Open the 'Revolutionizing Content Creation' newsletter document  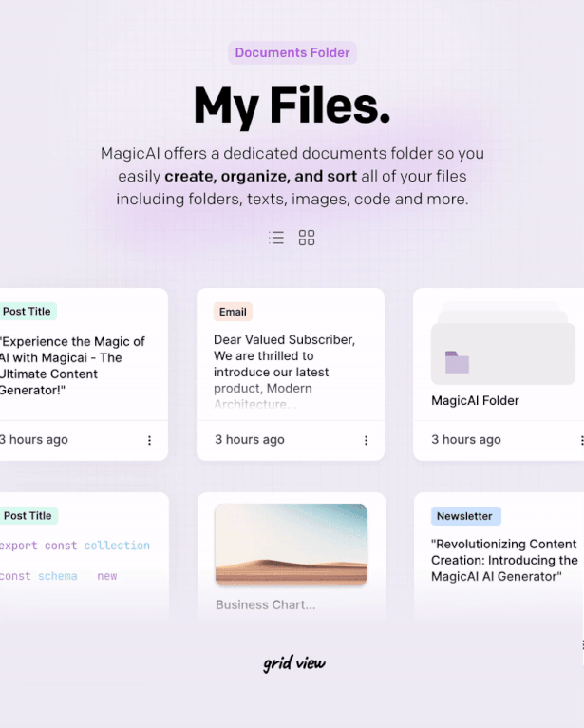pos(503,560)
